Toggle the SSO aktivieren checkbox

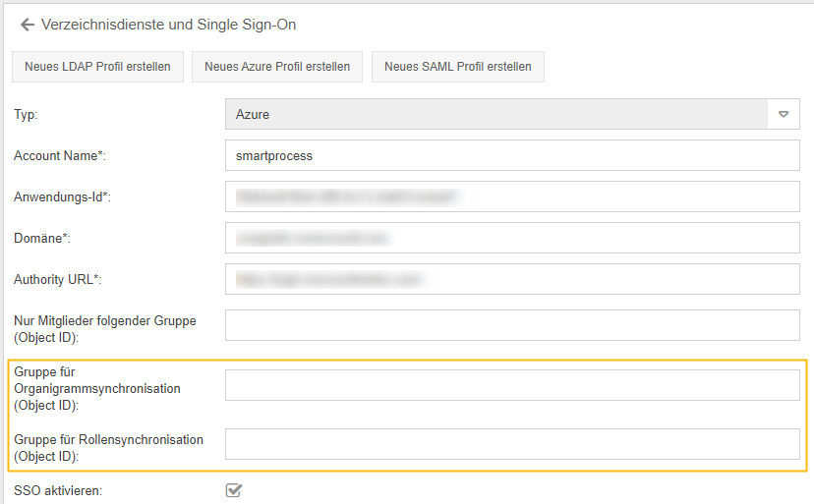coord(234,489)
